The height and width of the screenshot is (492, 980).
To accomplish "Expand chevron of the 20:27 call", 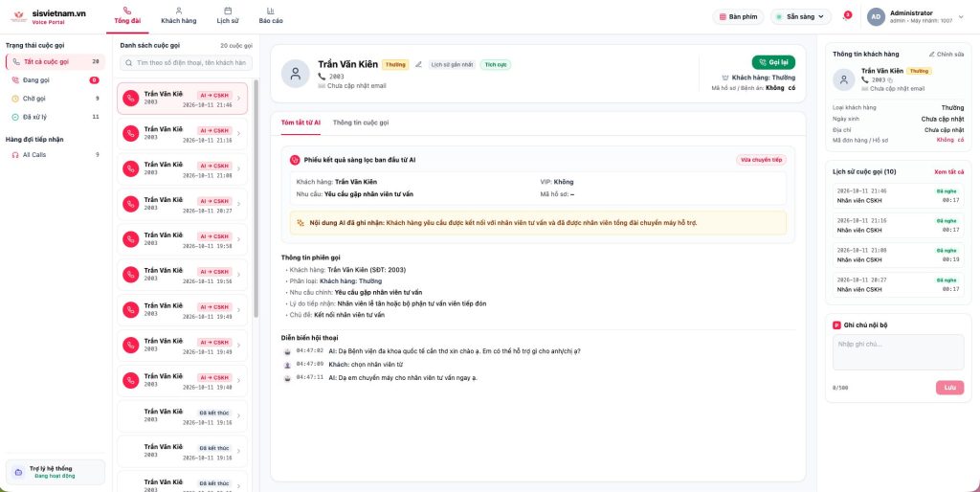I will (238, 205).
